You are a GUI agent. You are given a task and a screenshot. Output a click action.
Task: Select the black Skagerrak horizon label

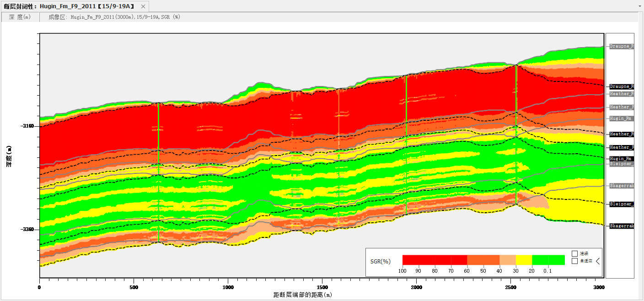[x=622, y=226]
